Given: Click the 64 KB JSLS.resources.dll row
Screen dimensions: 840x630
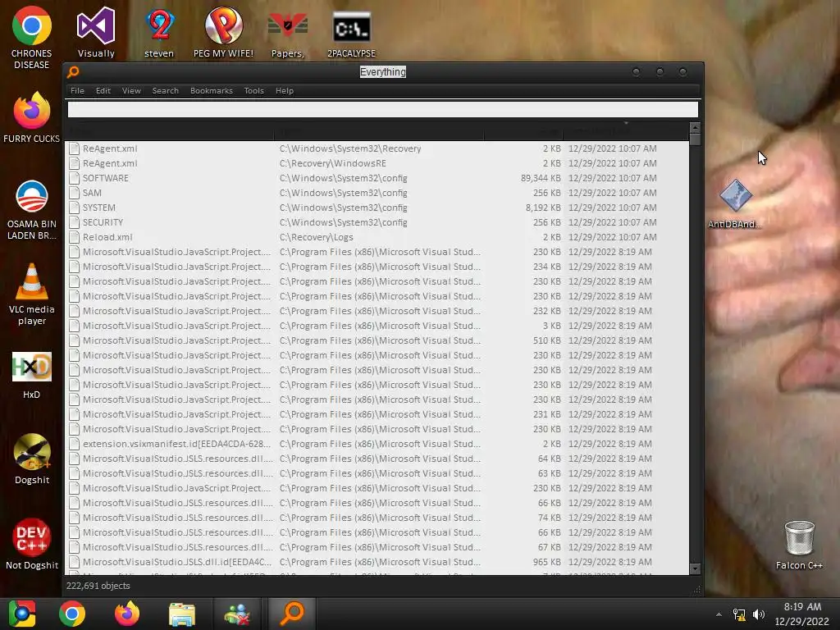Looking at the screenshot, I should point(377,459).
